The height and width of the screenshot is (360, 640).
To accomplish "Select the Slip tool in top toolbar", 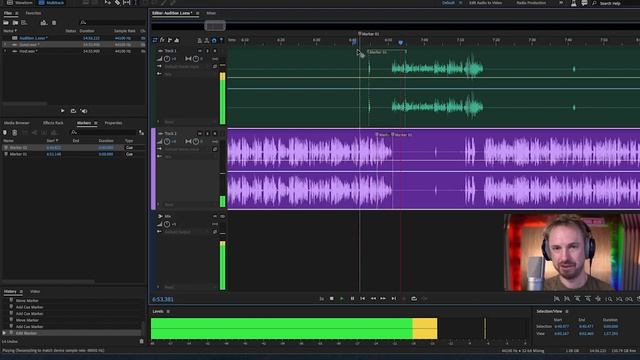I will click(127, 2).
